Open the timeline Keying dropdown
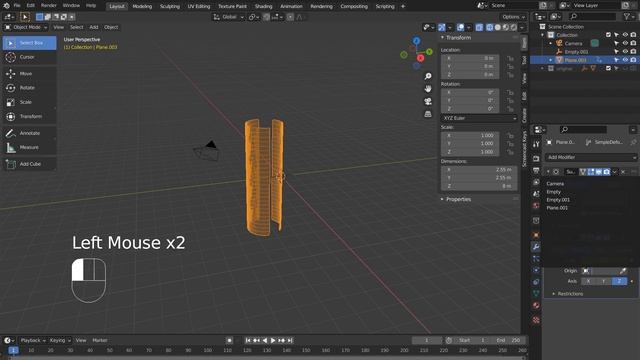 [x=60, y=340]
